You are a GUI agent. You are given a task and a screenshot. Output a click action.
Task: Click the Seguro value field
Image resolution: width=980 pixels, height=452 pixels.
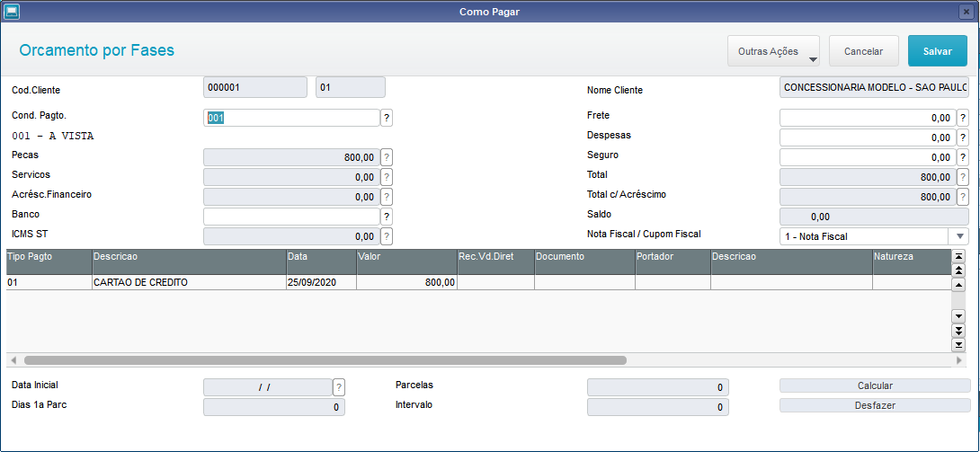(869, 157)
